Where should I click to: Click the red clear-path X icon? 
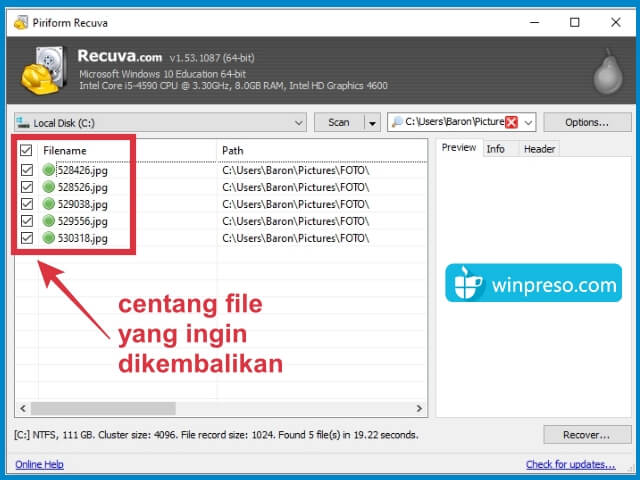coord(511,122)
